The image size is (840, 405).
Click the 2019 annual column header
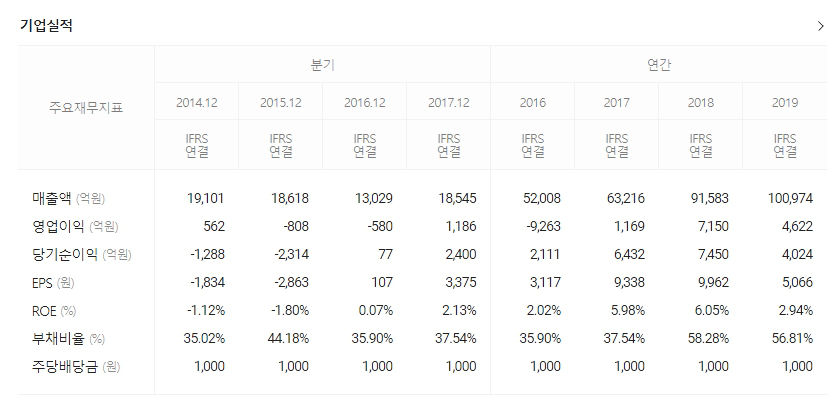click(785, 102)
